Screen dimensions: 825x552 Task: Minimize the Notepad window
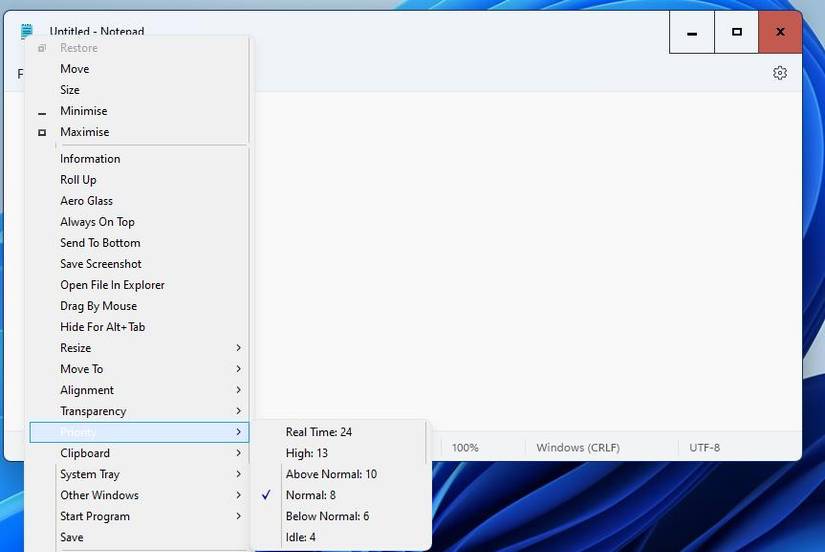(x=692, y=32)
